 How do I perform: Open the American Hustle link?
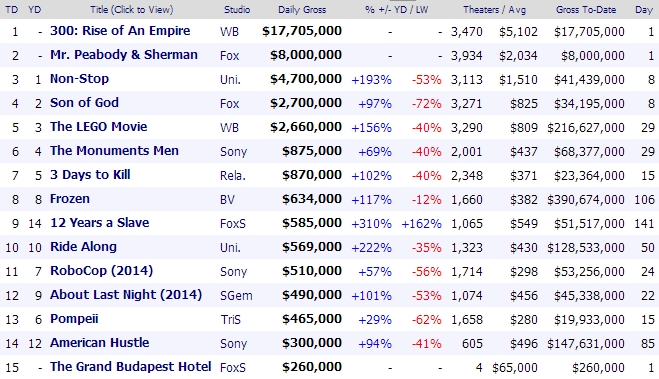pyautogui.click(x=99, y=342)
